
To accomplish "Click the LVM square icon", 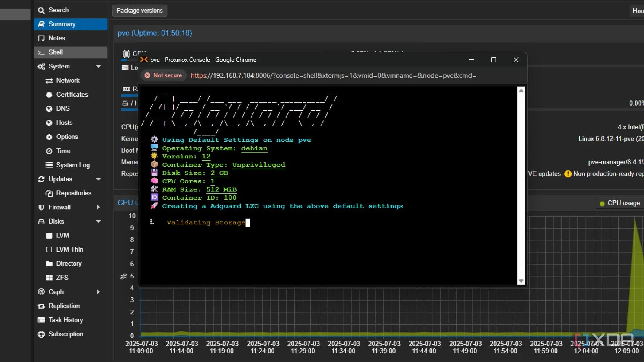I will coord(49,236).
